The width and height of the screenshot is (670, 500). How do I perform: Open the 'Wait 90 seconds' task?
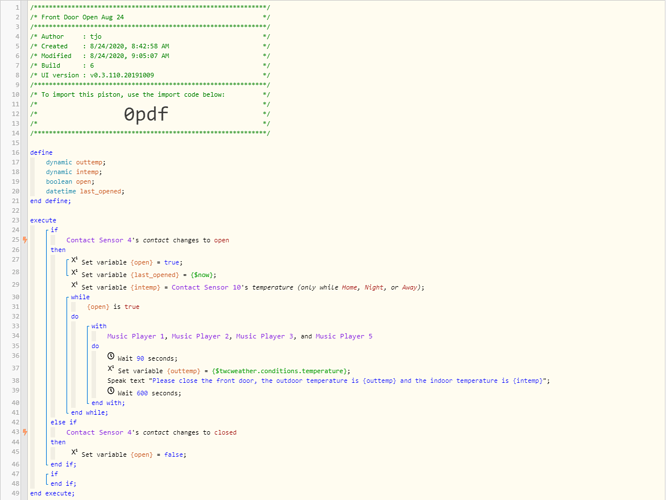point(147,359)
